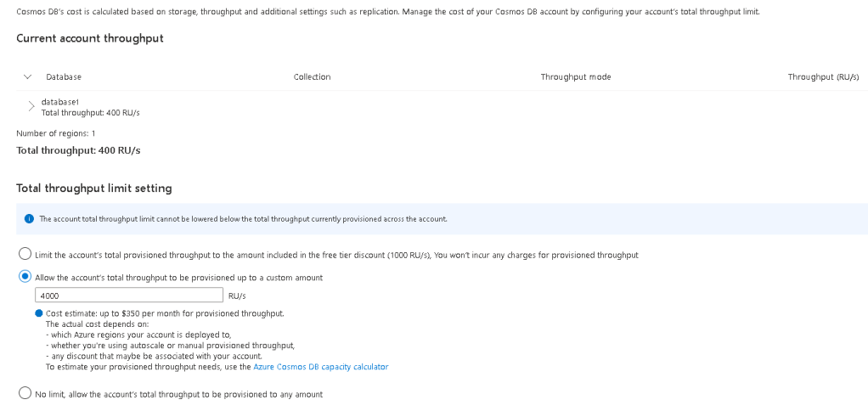
Task: Click the 'Total throughput: 400 RU/s' bold summary
Action: [x=78, y=150]
